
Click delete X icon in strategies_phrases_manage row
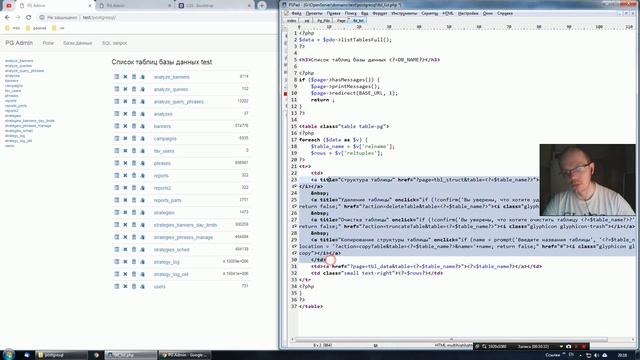125,237
